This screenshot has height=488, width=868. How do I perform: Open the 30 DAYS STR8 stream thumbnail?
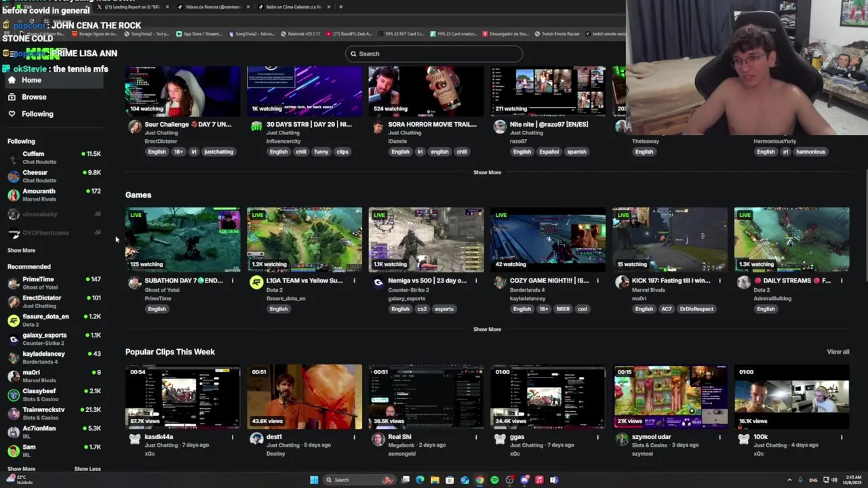tap(304, 91)
